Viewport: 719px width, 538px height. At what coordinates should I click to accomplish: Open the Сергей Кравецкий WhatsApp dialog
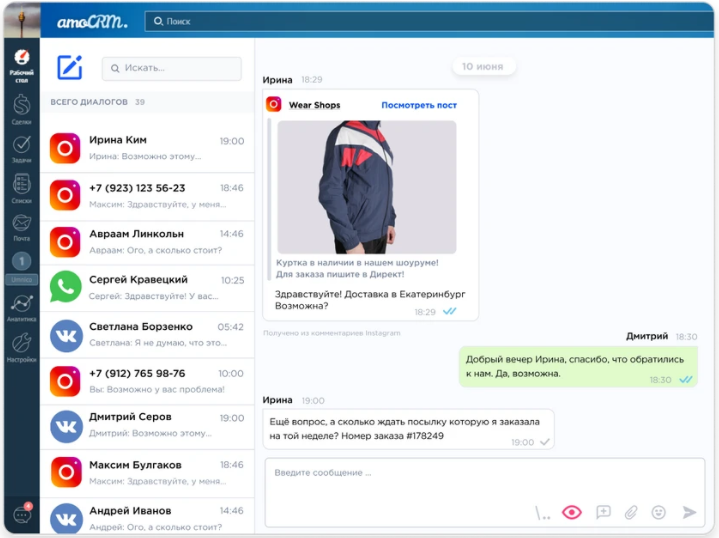(x=147, y=288)
